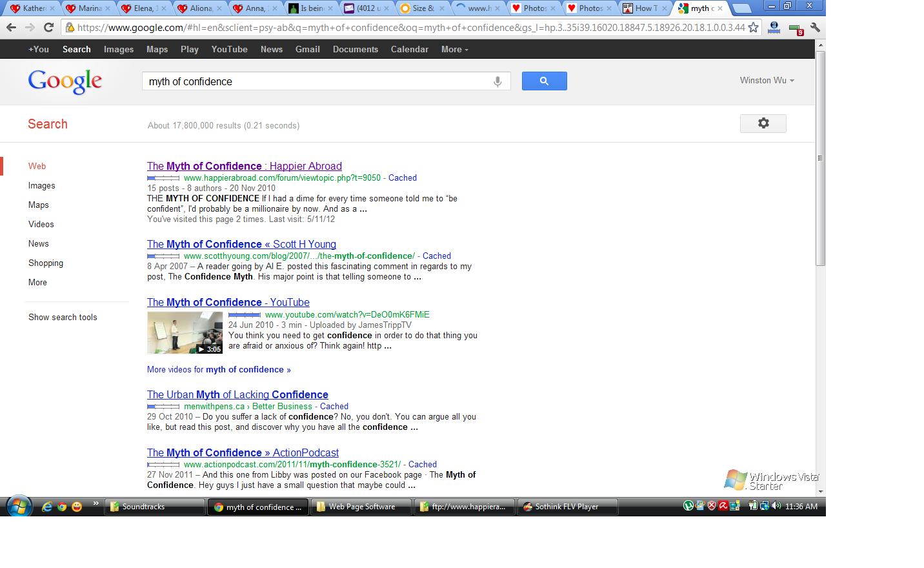Image resolution: width=924 pixels, height=568 pixels.
Task: Click the volume icon in system tray
Action: (776, 506)
